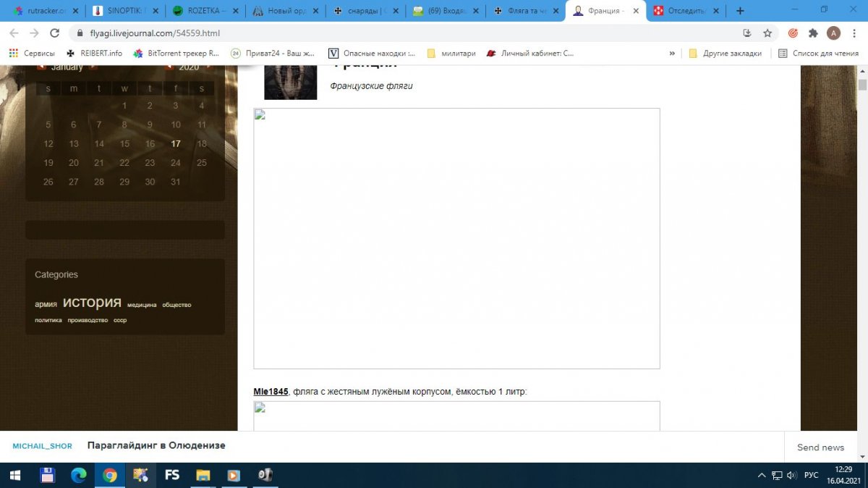The image size is (868, 488).
Task: Open a new browser tab
Action: click(740, 11)
